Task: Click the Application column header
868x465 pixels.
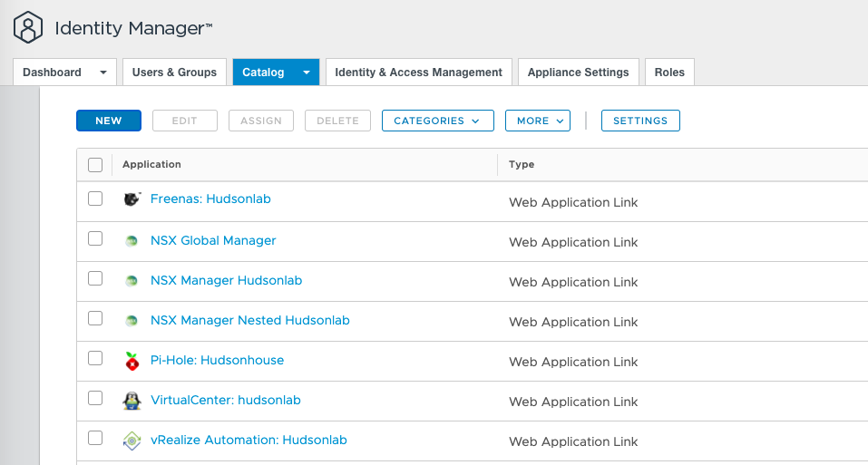Action: [151, 164]
